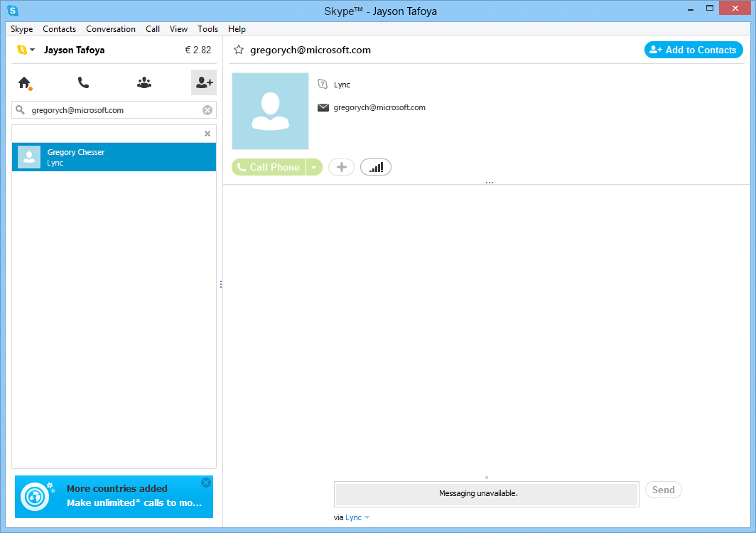Click the three-dot handle below the profile header
The height and width of the screenshot is (533, 756).
coord(490,183)
